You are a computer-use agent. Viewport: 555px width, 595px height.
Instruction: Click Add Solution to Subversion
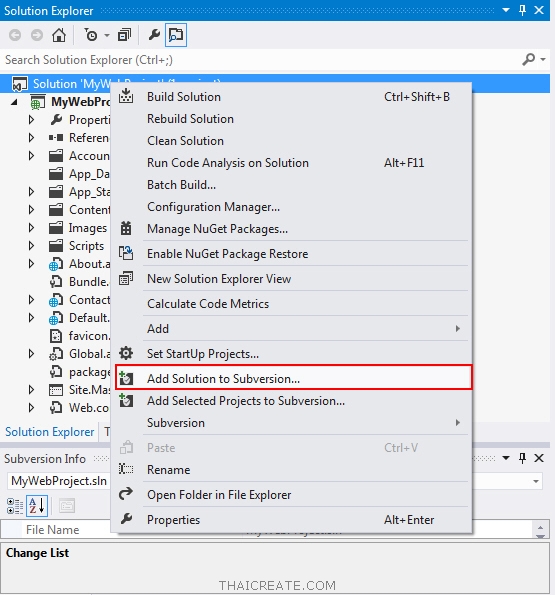coord(294,378)
